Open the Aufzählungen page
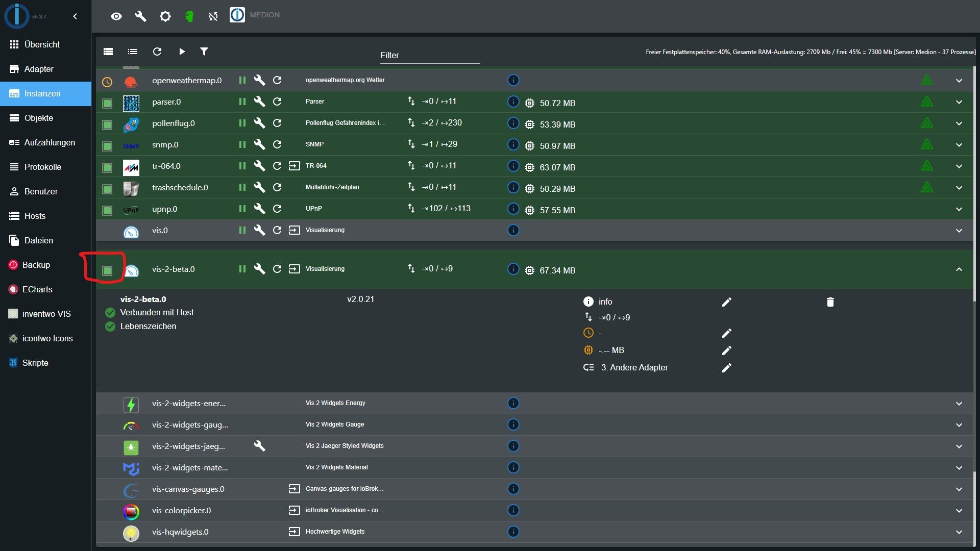Viewport: 980px width, 551px height. (x=45, y=142)
